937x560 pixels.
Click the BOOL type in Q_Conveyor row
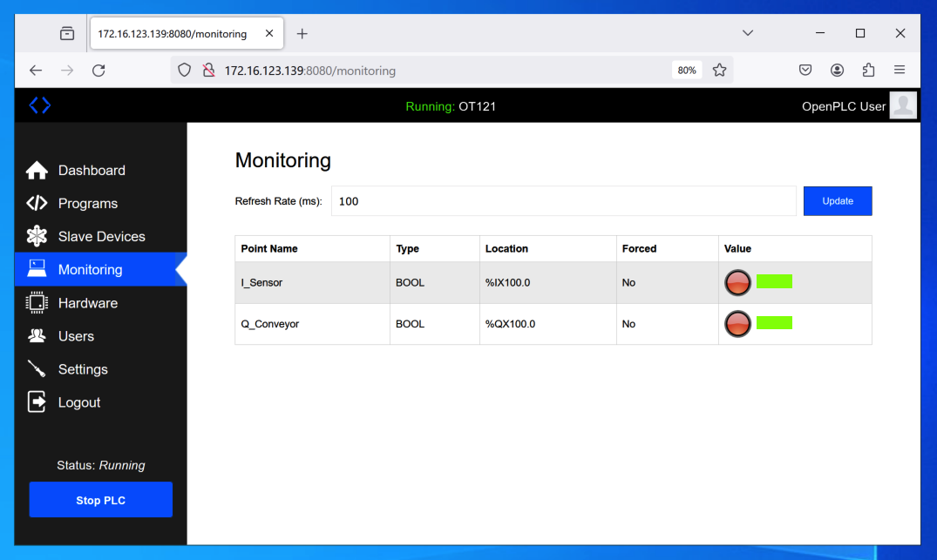point(410,324)
